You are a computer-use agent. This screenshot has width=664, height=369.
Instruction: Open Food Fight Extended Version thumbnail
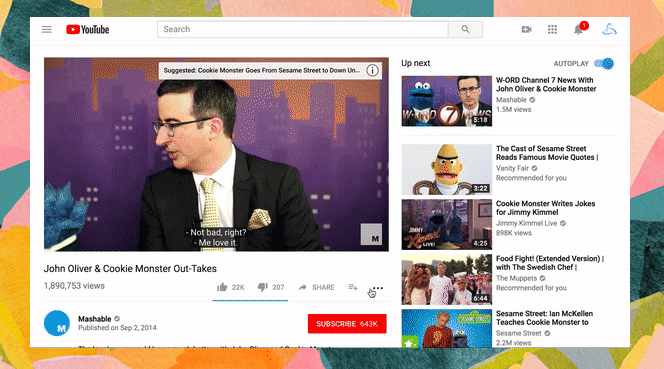(x=447, y=280)
